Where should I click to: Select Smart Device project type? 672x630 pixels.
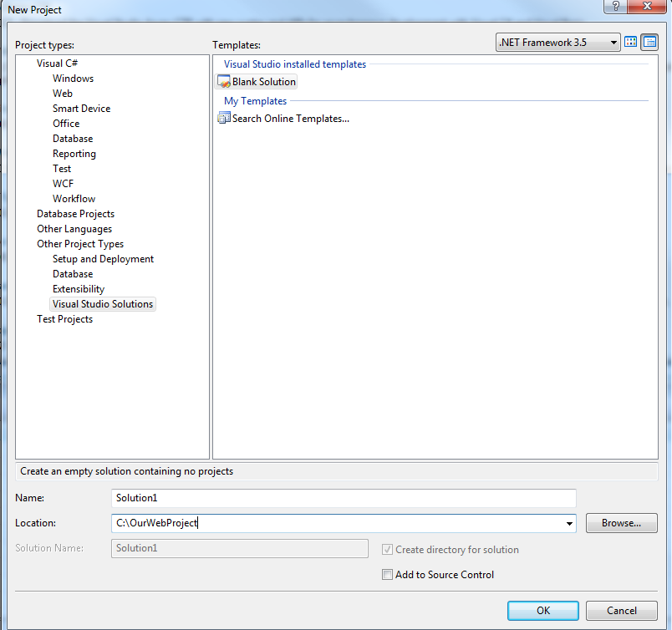click(81, 109)
